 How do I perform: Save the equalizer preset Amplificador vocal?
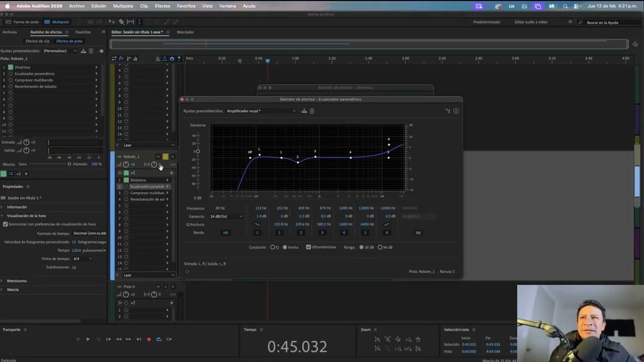click(x=304, y=111)
